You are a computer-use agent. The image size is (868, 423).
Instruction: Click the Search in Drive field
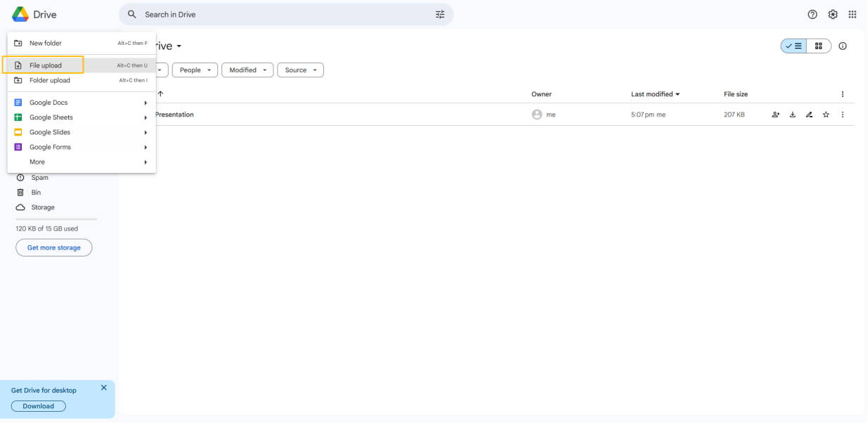pyautogui.click(x=281, y=14)
